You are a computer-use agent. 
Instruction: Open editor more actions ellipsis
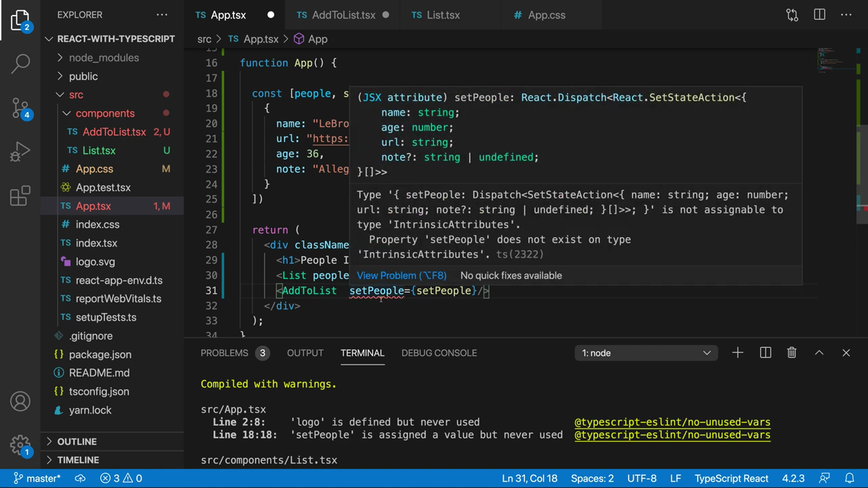pos(846,15)
